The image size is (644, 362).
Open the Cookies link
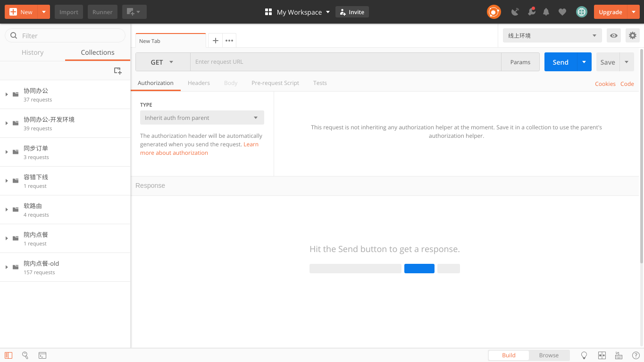tap(605, 84)
